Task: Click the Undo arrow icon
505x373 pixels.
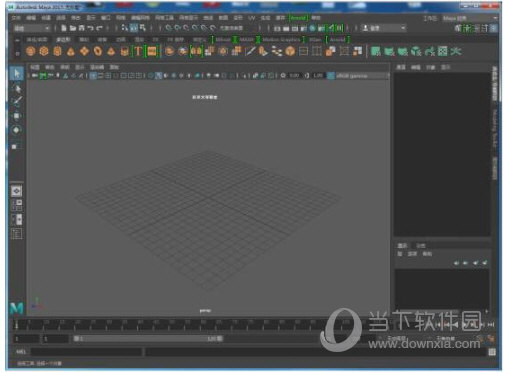Action: coord(90,28)
